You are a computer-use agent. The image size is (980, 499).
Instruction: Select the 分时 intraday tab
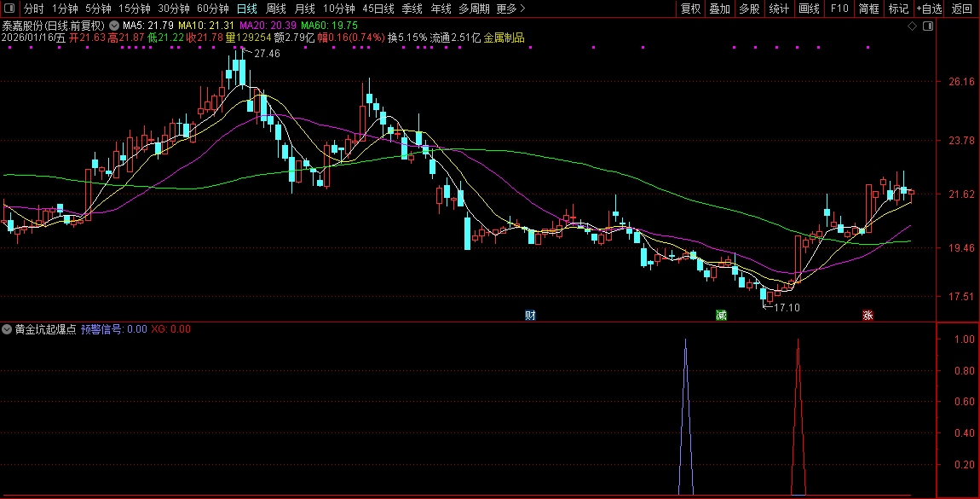[34, 9]
